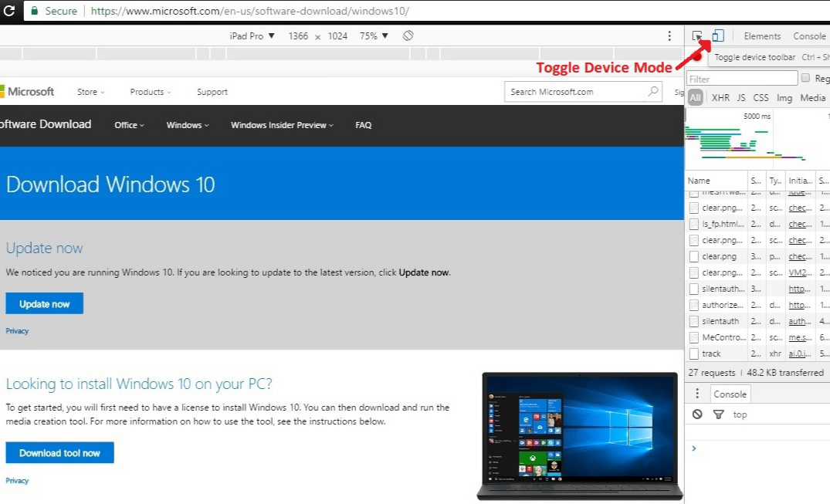
Task: Expand the Windows Insider Preview dropdown
Action: tap(282, 125)
